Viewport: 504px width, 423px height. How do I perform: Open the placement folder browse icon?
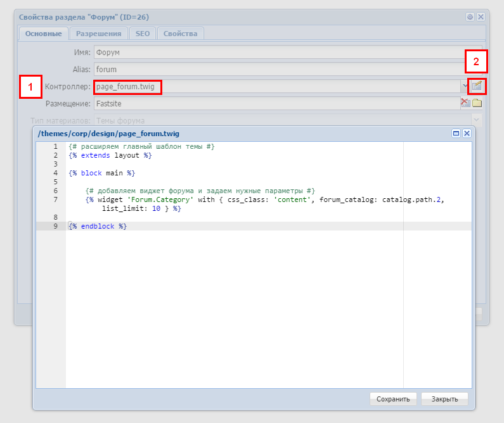[x=477, y=103]
